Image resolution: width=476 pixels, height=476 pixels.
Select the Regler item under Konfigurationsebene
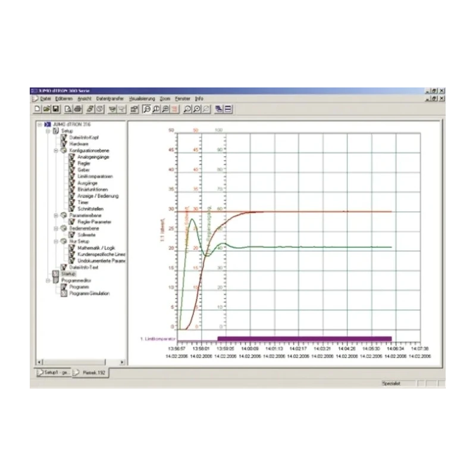[84, 163]
